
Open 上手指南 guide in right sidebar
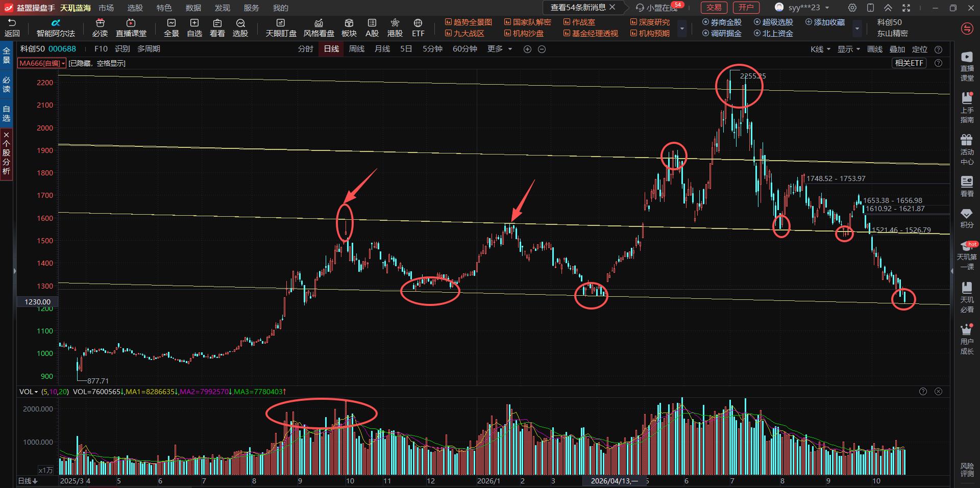click(x=967, y=108)
